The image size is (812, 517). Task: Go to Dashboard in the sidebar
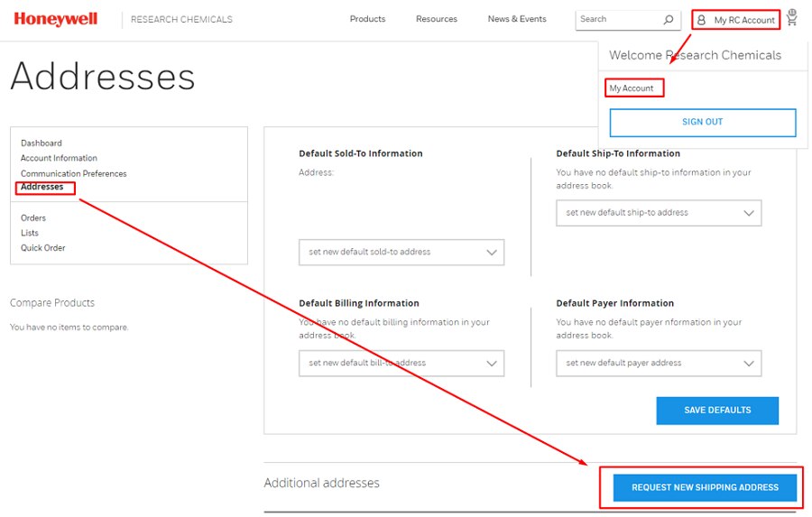(x=42, y=143)
